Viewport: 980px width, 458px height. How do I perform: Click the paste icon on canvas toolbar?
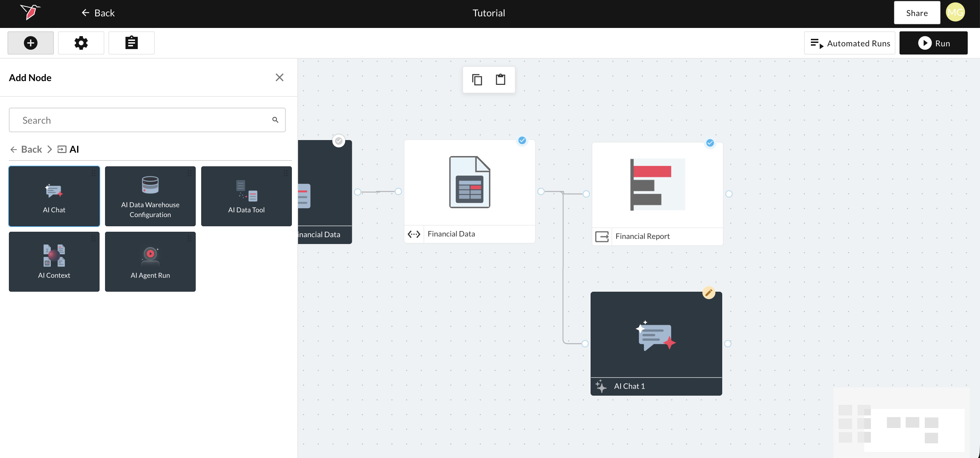[500, 80]
